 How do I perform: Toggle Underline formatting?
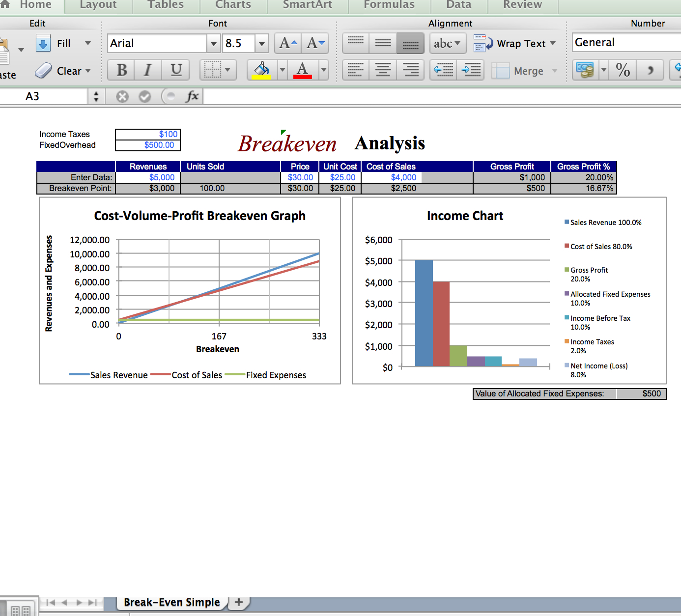[x=176, y=70]
